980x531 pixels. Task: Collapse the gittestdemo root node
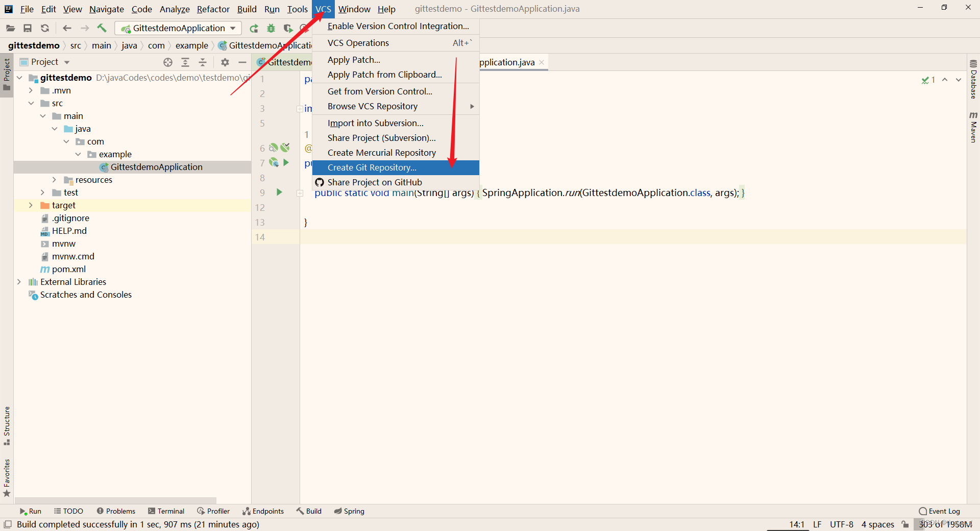pos(19,78)
